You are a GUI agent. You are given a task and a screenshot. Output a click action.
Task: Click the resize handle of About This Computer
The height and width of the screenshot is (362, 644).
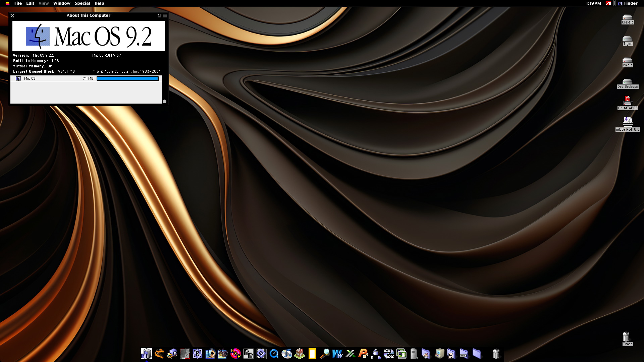tap(164, 101)
